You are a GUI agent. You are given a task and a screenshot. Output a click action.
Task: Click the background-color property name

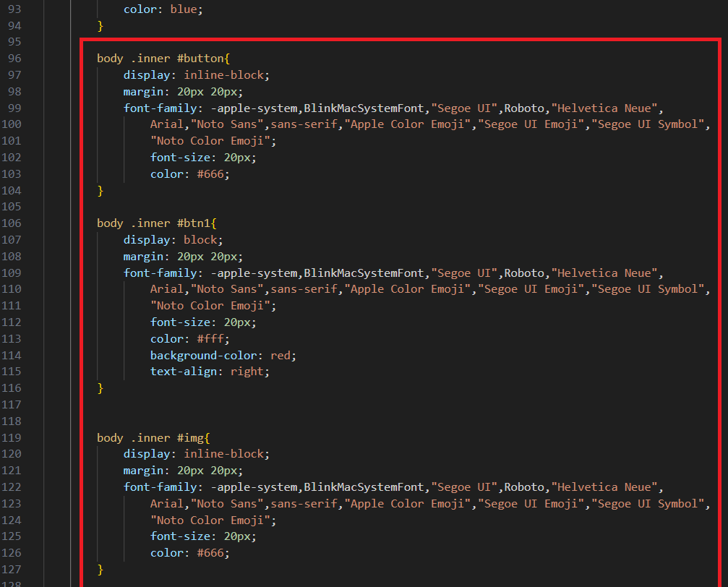[205, 356]
